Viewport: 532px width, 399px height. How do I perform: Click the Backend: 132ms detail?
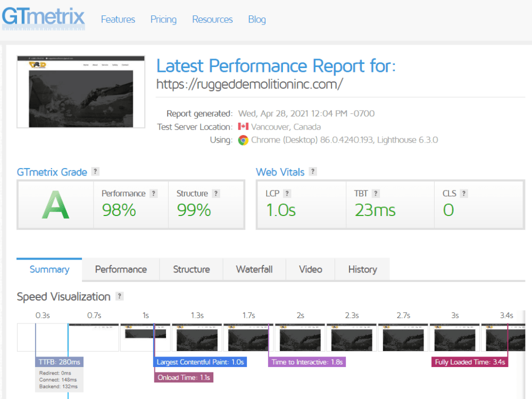pos(59,386)
